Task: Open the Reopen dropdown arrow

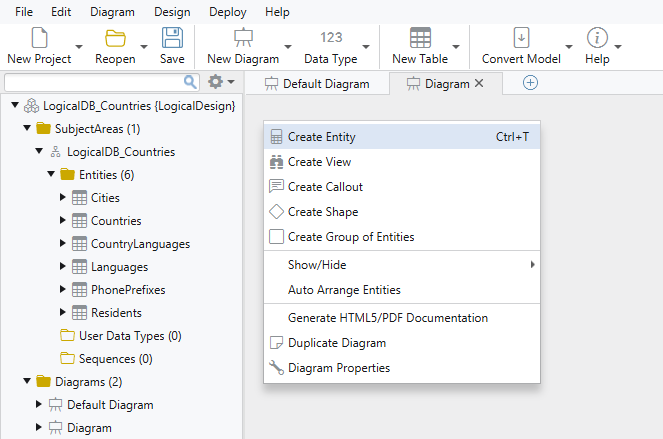Action: [144, 47]
